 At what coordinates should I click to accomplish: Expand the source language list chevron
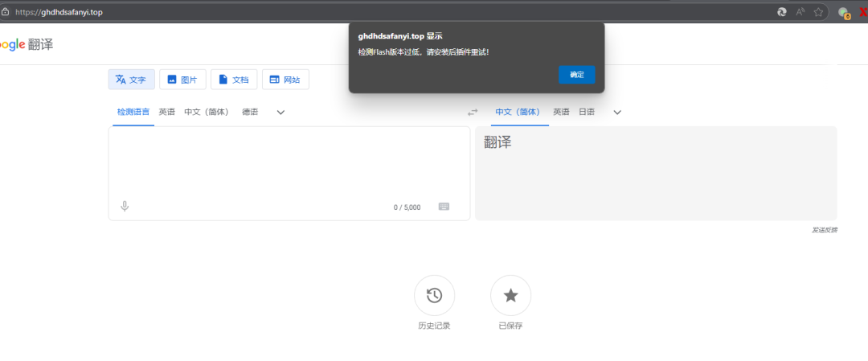tap(280, 113)
